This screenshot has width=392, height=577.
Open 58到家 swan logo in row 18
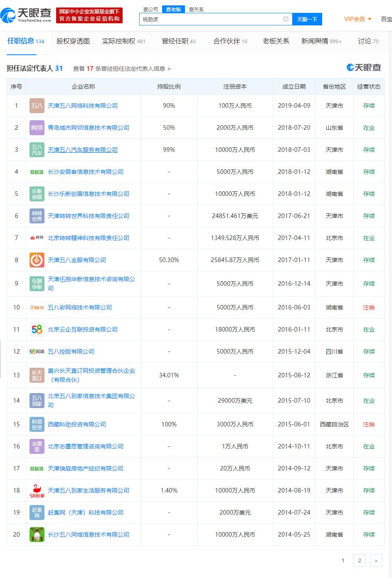[37, 490]
